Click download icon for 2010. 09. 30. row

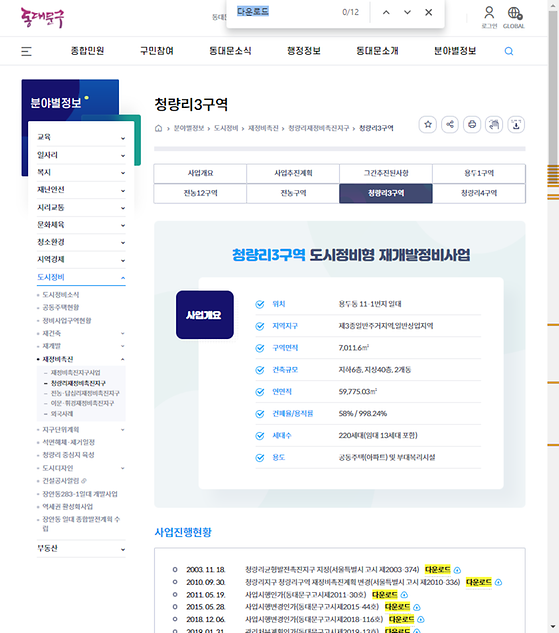click(x=498, y=582)
